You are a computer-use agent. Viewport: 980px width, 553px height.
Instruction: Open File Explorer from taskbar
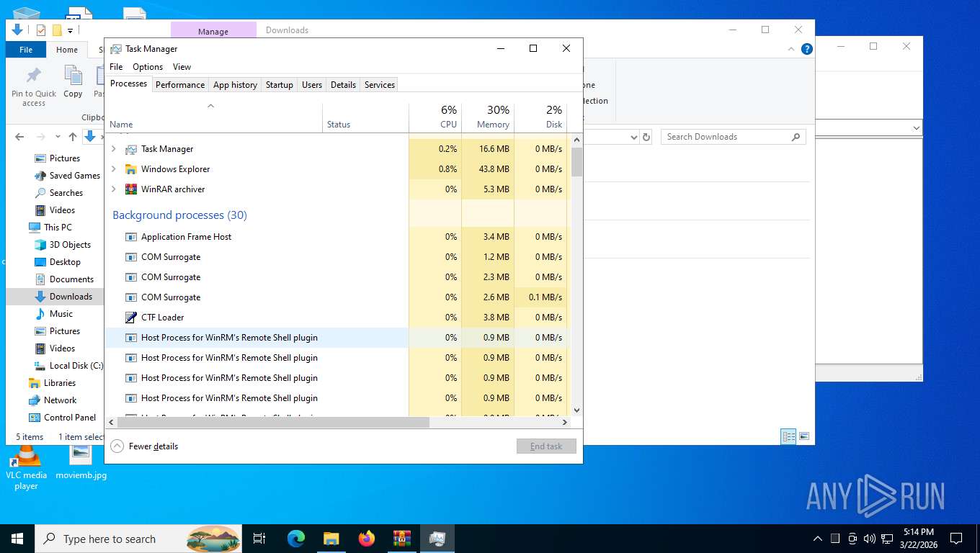click(x=331, y=538)
